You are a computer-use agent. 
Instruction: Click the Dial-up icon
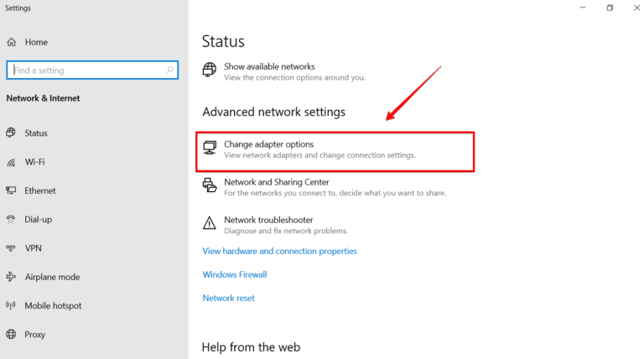(11, 219)
